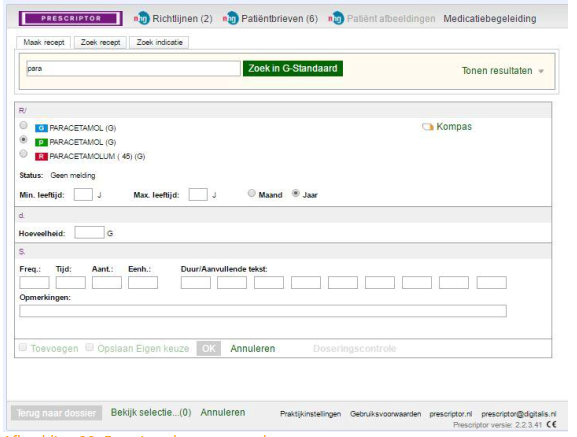Expand the Tonen resultaten dropdown arrow

[x=541, y=71]
